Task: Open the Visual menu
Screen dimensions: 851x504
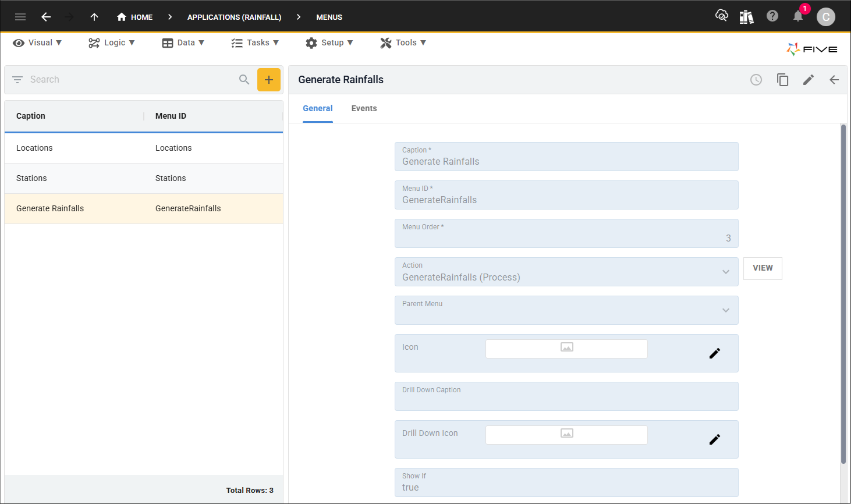Action: pos(37,42)
